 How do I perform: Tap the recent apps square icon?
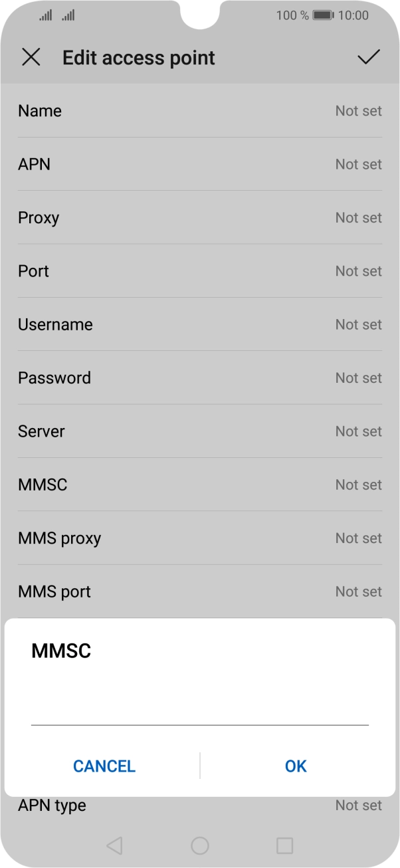point(284,845)
